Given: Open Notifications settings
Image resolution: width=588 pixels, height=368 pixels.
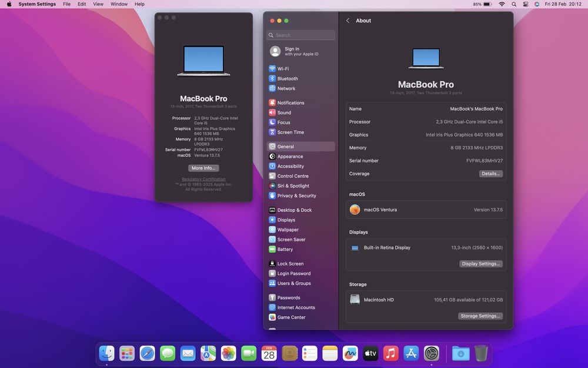Looking at the screenshot, I should [x=300, y=102].
